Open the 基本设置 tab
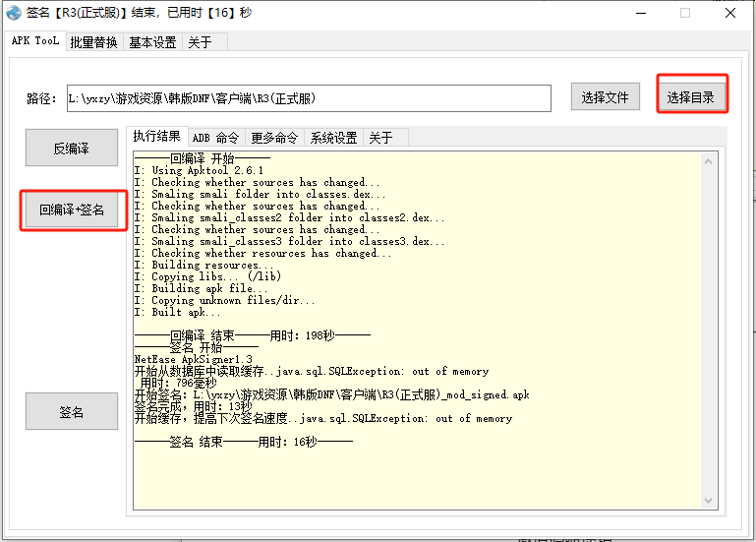The image size is (756, 542). 152,42
